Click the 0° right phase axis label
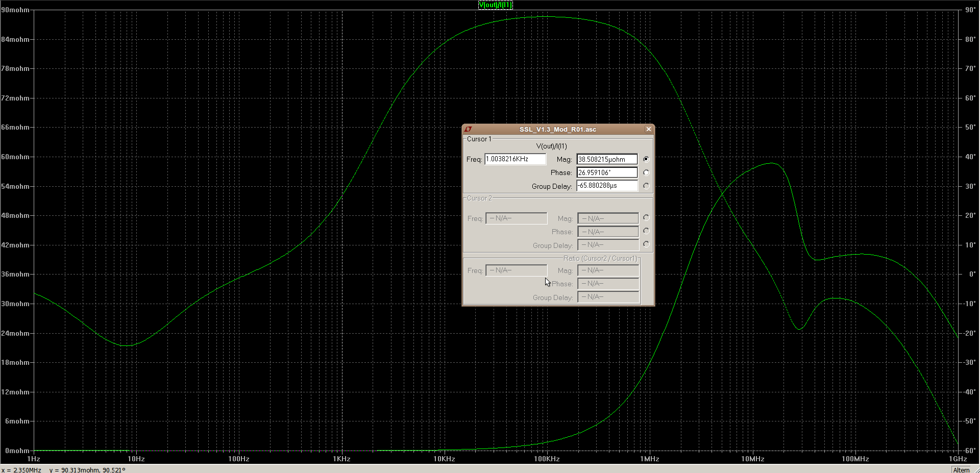Viewport: 980px width, 473px height. click(972, 275)
